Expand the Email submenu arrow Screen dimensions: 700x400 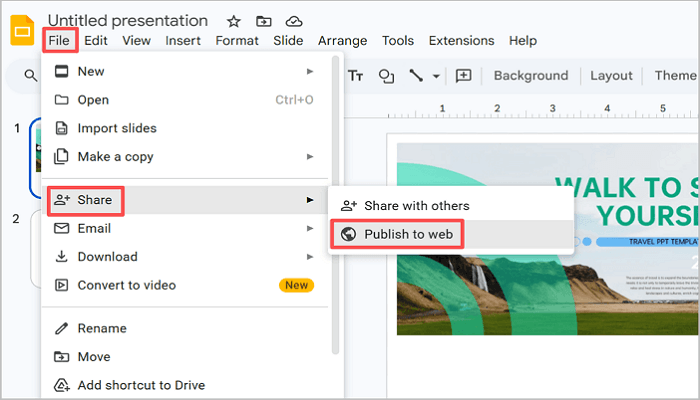click(310, 229)
